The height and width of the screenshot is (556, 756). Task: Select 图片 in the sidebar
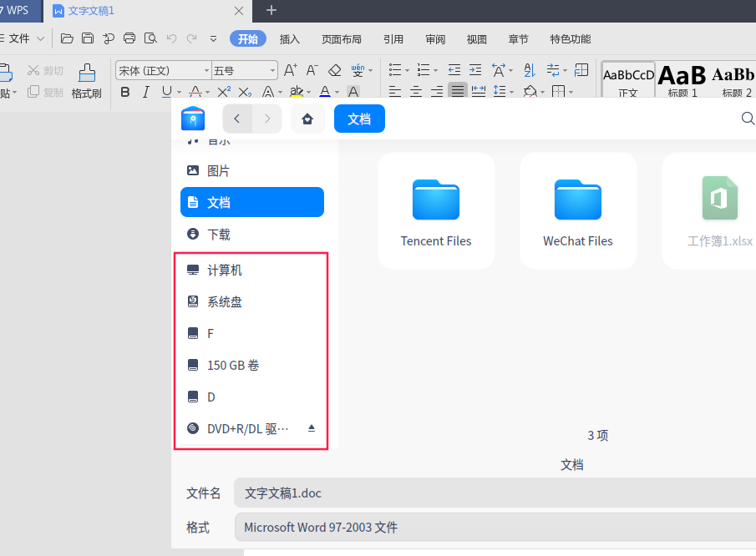pyautogui.click(x=251, y=170)
